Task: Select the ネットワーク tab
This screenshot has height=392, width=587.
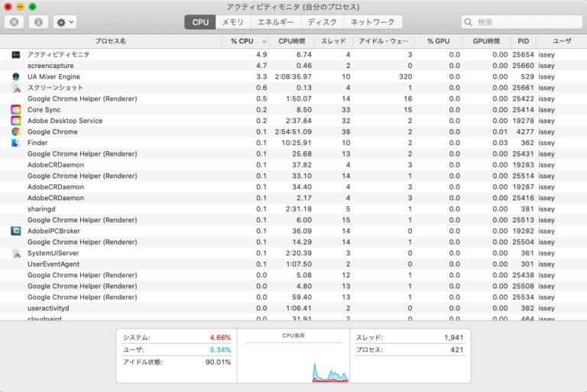Action: (x=372, y=22)
